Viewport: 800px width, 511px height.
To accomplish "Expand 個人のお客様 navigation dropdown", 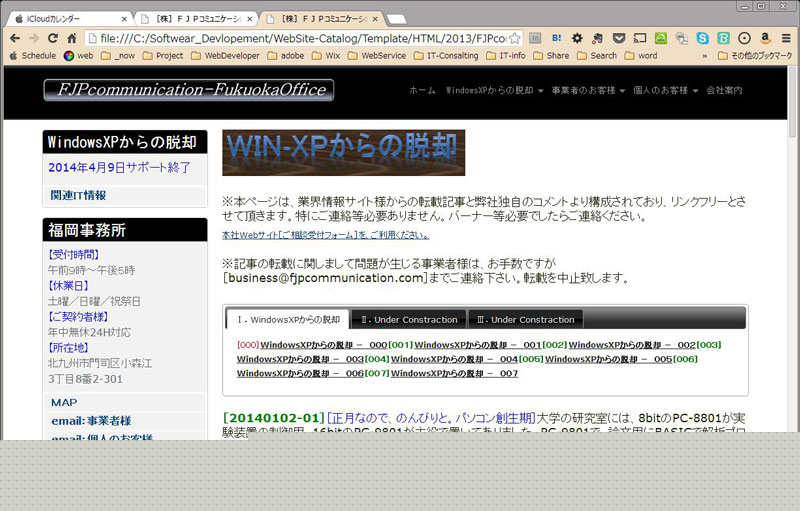I will point(666,90).
